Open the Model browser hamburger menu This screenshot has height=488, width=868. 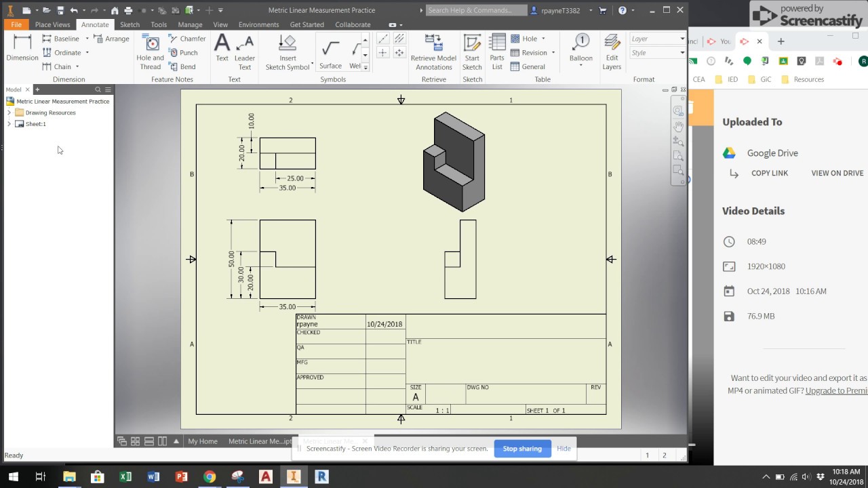coord(108,89)
